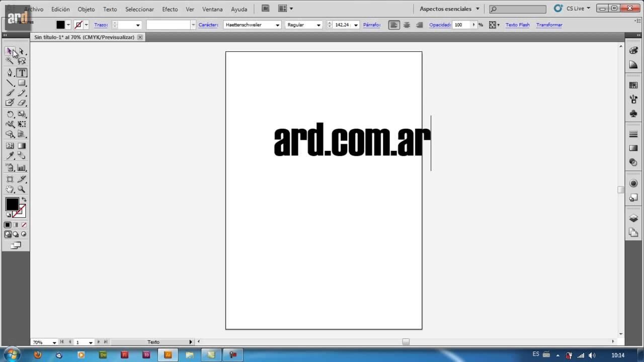The height and width of the screenshot is (362, 644).
Task: Open the Symbols clover panel
Action: coord(633,114)
